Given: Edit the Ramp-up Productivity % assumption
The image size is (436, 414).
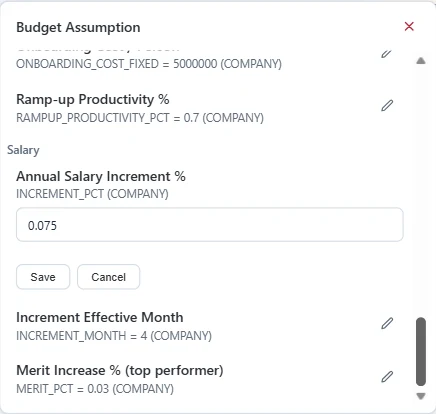Looking at the screenshot, I should (x=387, y=106).
